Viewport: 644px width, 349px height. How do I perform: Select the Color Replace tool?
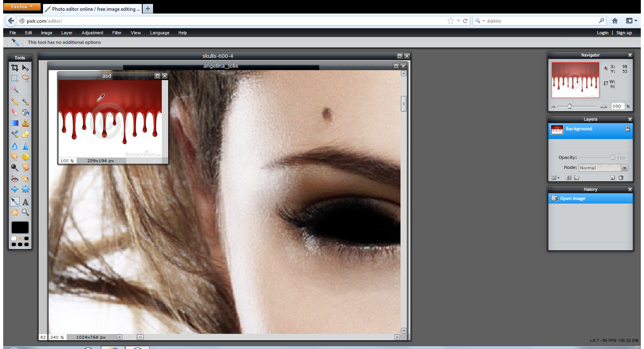(x=15, y=134)
